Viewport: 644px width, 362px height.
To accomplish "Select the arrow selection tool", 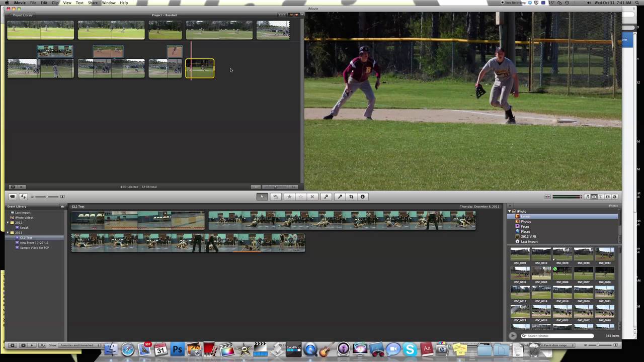I will (x=262, y=197).
